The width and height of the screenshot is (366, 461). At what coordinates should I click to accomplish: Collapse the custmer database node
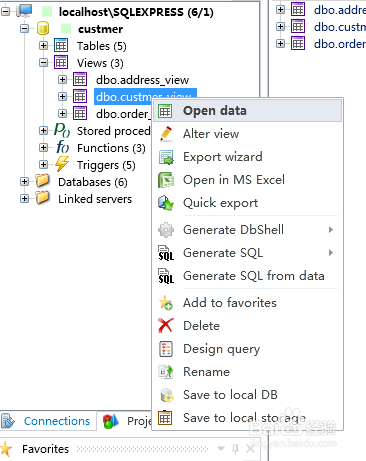[x=24, y=29]
